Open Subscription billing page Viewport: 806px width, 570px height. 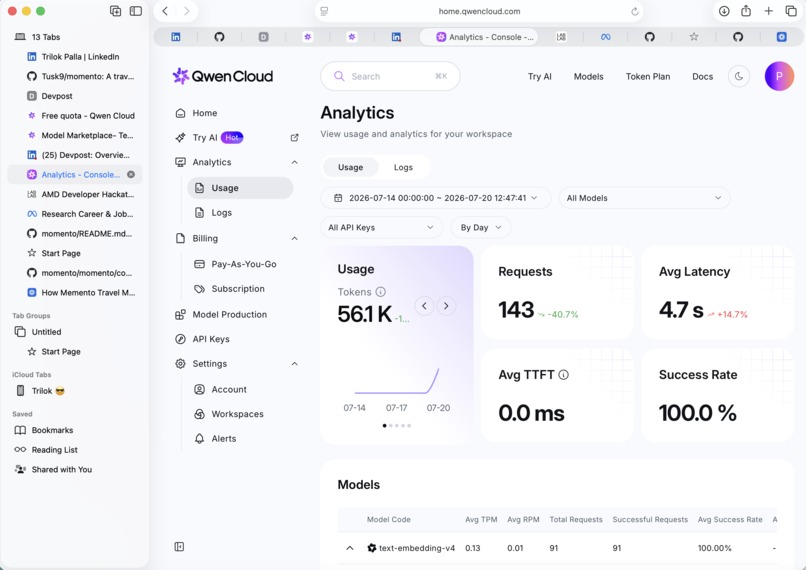pyautogui.click(x=240, y=289)
